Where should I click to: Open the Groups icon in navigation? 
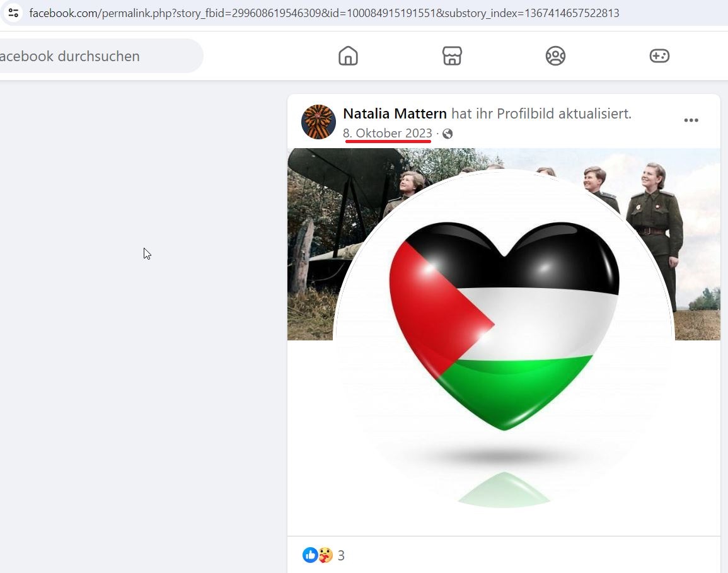pos(555,55)
